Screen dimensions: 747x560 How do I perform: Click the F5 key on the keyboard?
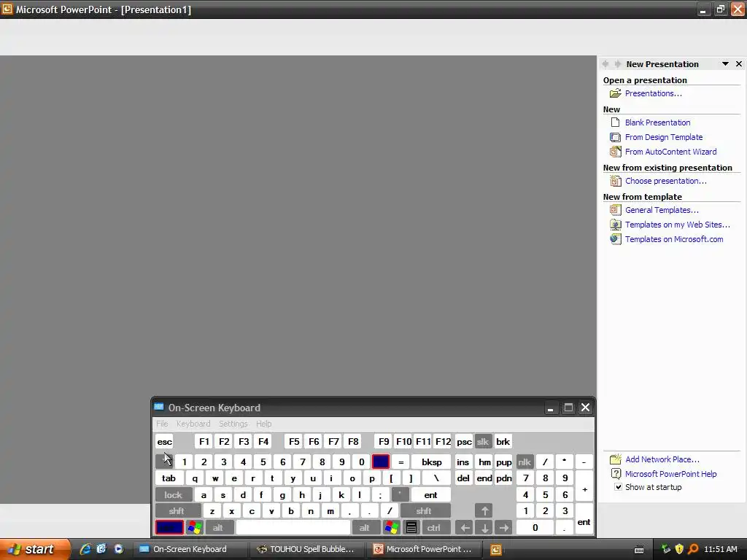[294, 441]
